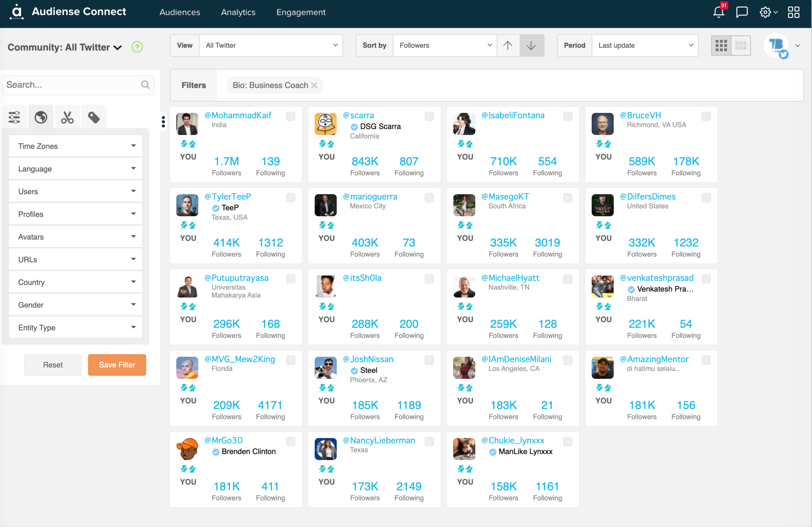Open the Period Last update dropdown
The height and width of the screenshot is (527, 812).
coord(645,45)
